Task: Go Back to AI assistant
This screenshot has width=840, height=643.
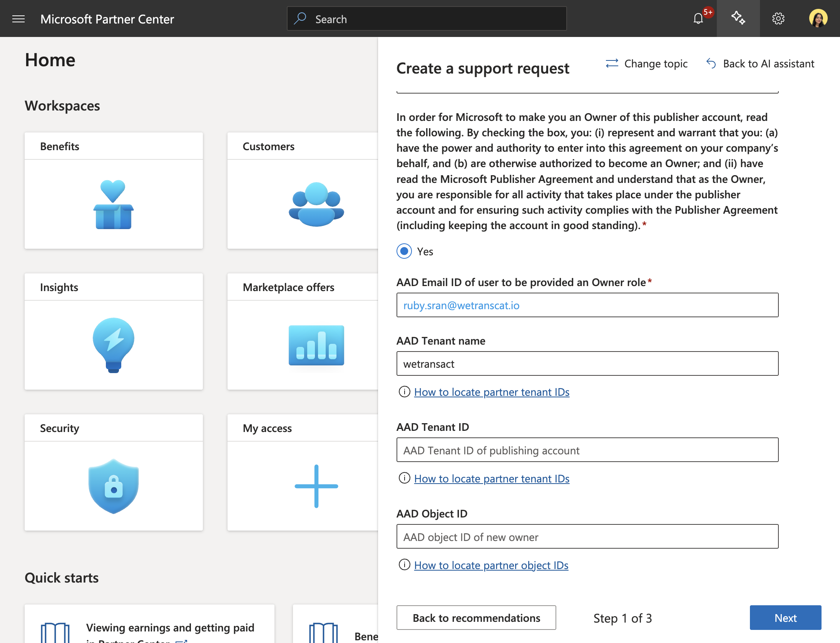Action: [761, 64]
